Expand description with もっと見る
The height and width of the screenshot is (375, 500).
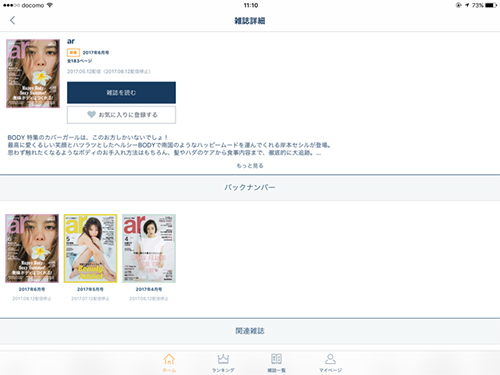250,166
